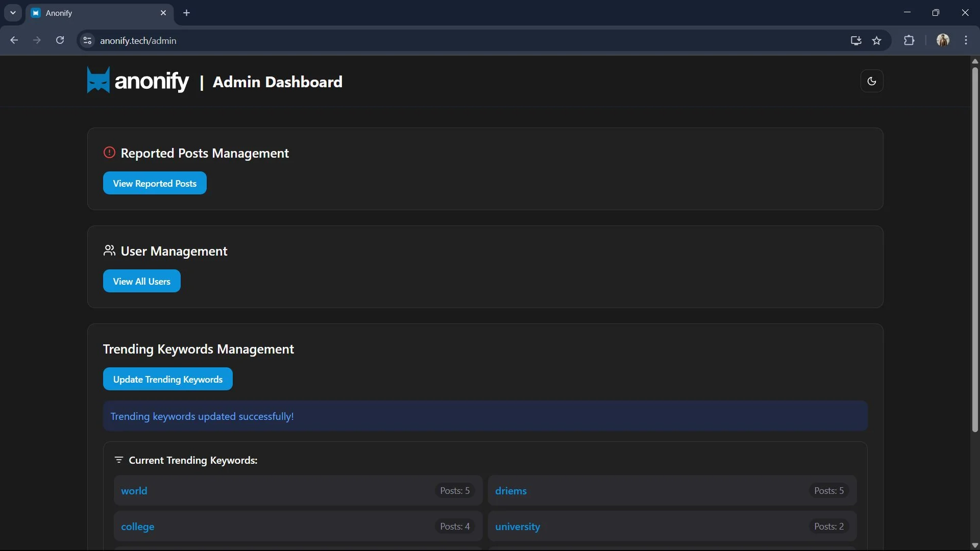Click the scrollbar down arrow
The height and width of the screenshot is (551, 980).
tap(975, 545)
